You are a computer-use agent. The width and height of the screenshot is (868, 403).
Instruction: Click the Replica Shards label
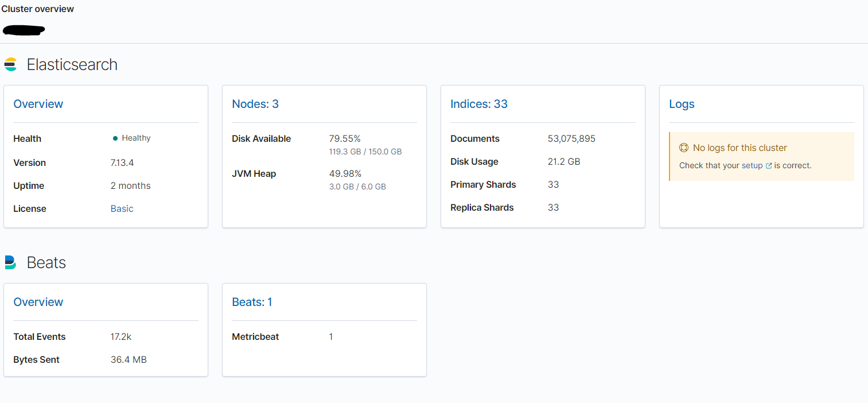pyautogui.click(x=482, y=207)
